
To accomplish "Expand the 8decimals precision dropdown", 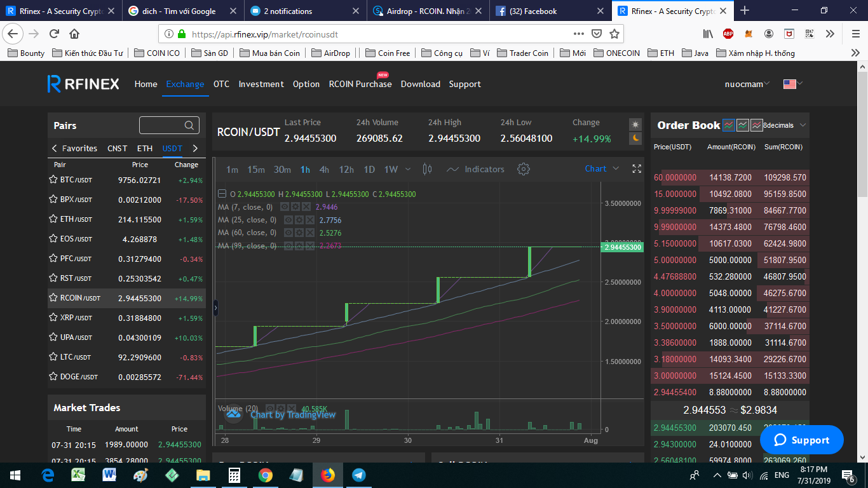I will (785, 125).
